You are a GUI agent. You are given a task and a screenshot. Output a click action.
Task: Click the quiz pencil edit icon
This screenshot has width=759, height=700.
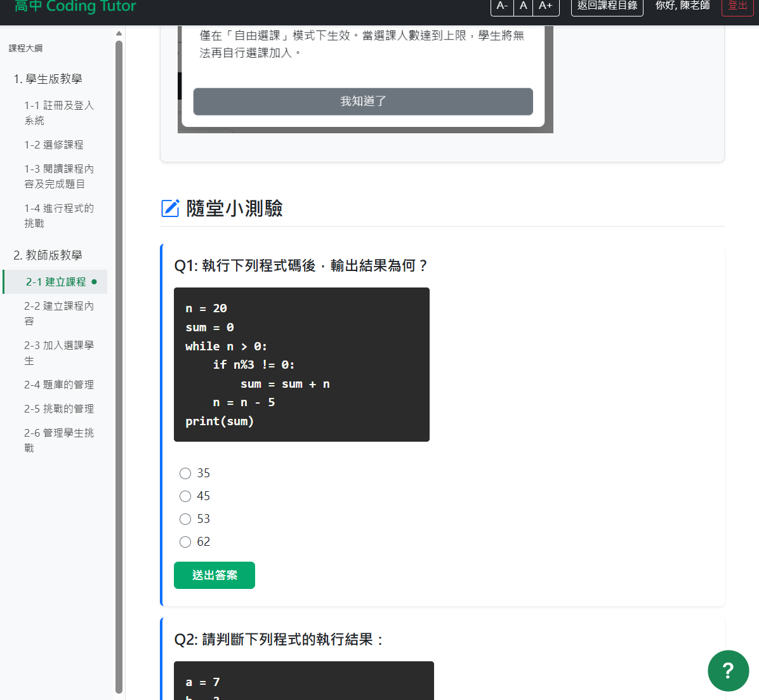(x=170, y=208)
